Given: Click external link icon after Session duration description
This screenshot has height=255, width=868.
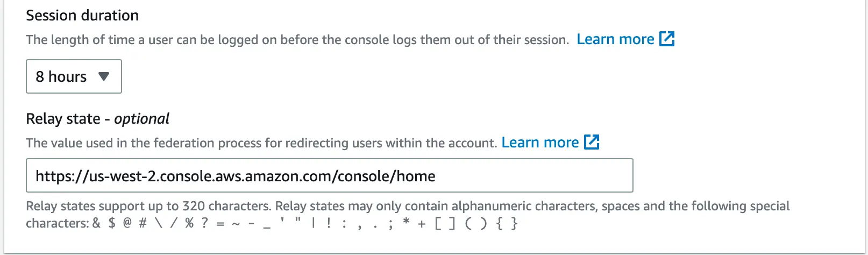Looking at the screenshot, I should point(667,39).
